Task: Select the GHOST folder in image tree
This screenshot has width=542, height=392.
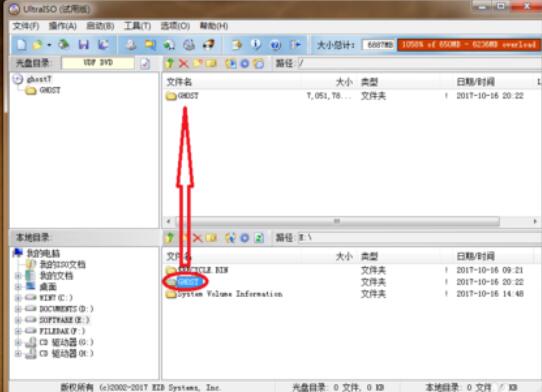Action: click(50, 90)
